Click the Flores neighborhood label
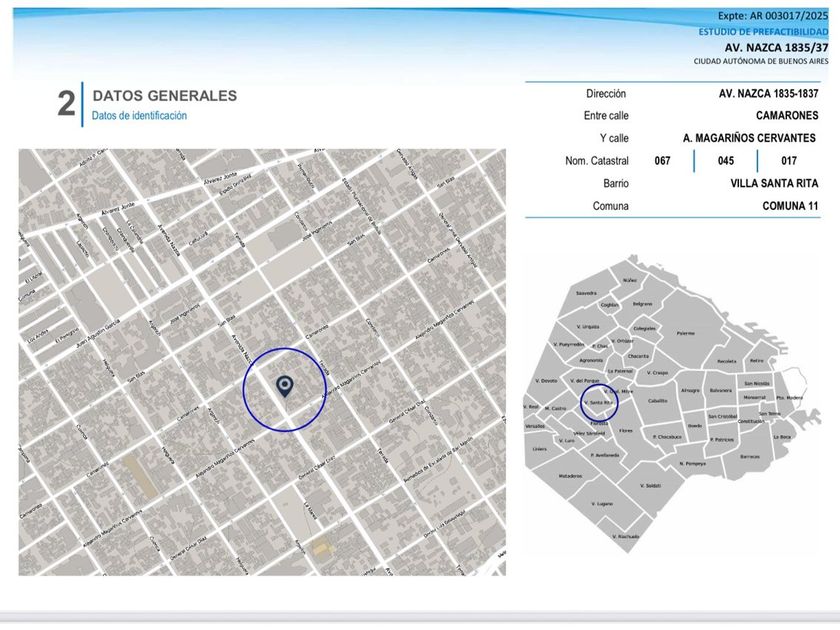Image resolution: width=840 pixels, height=630 pixels. point(626,430)
